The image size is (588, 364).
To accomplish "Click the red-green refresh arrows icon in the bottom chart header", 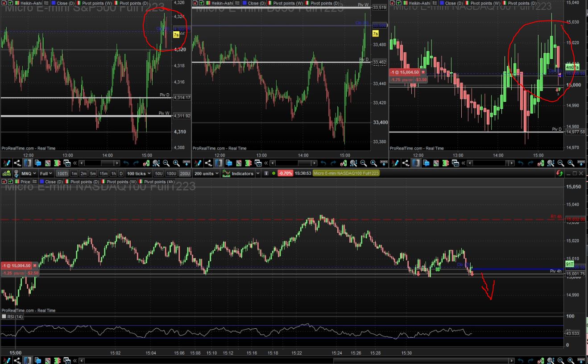I will pos(559,173).
